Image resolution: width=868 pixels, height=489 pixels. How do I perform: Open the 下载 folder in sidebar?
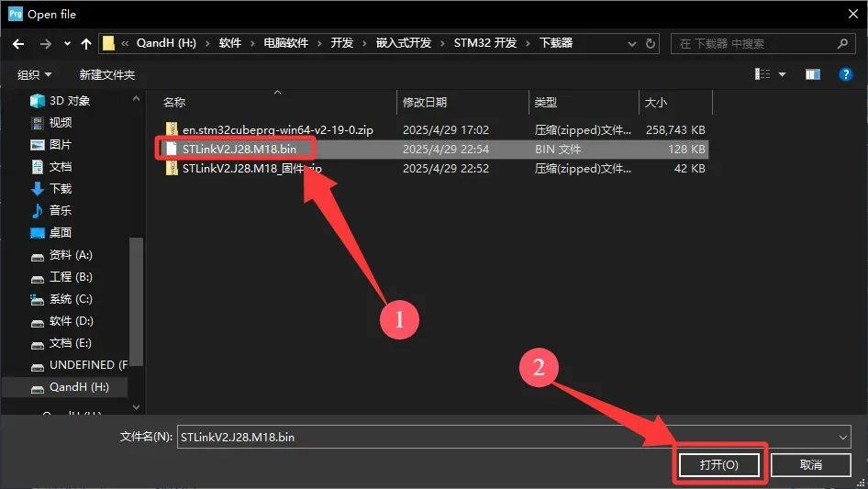[x=61, y=188]
